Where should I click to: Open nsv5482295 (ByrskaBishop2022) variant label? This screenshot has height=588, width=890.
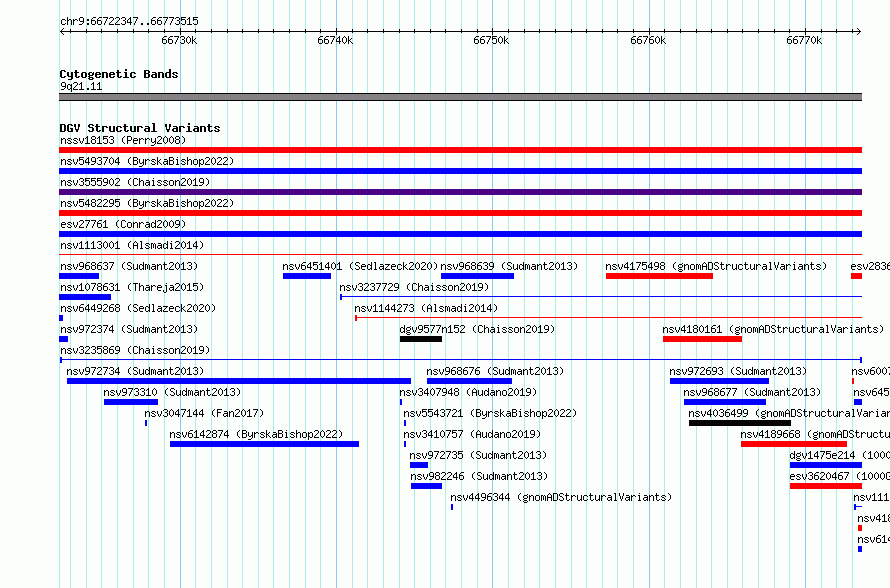[x=147, y=203]
